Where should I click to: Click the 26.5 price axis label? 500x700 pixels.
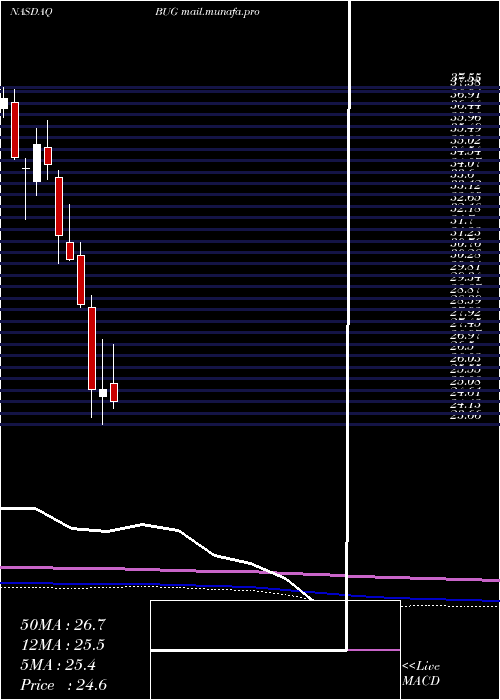(462, 347)
